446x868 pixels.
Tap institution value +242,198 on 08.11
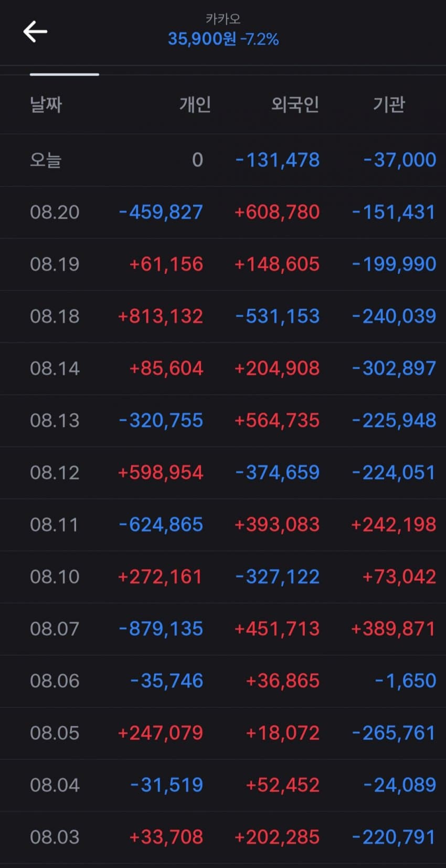[394, 525]
